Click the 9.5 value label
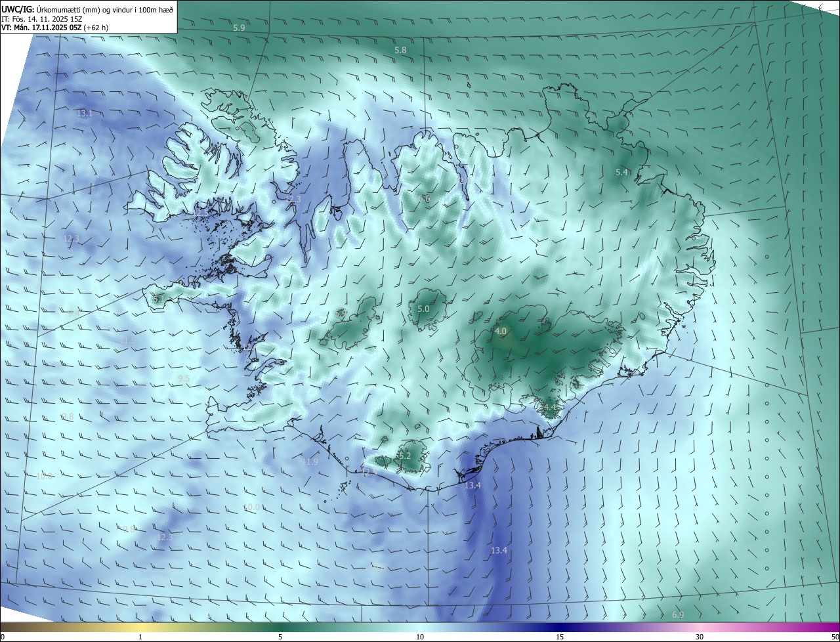Image resolution: width=840 pixels, height=642 pixels. tap(184, 378)
